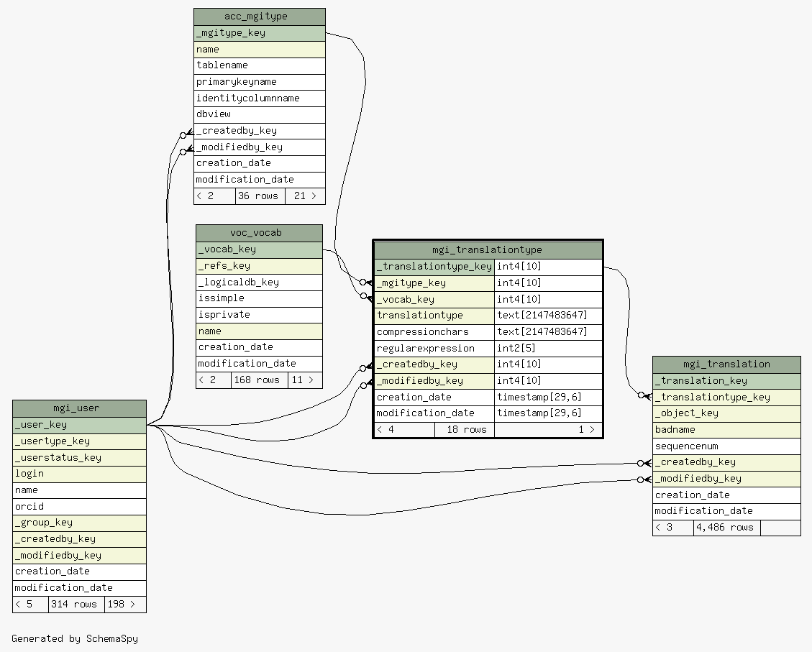Select _translation_key in mgi_translation
This screenshot has width=812, height=652.
(x=726, y=382)
